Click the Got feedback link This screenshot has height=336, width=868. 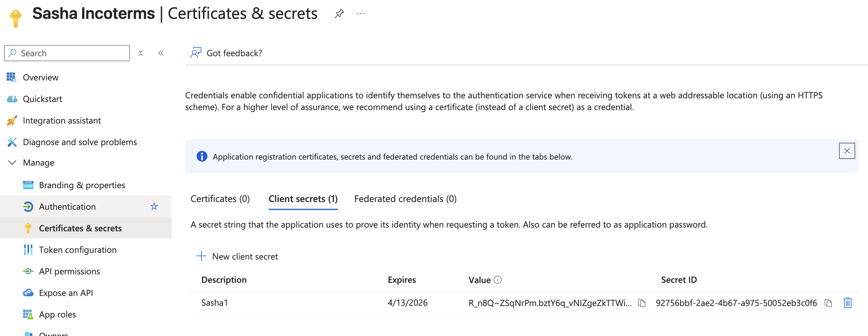click(x=234, y=53)
